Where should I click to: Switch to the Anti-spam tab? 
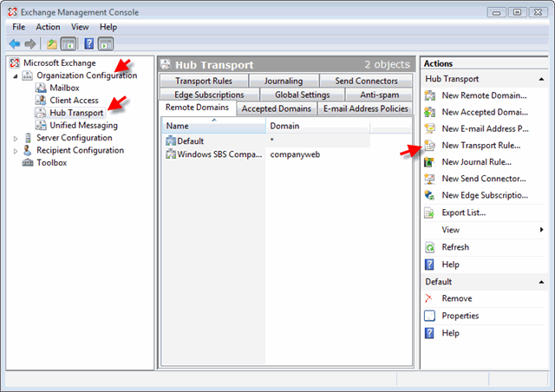pos(379,95)
